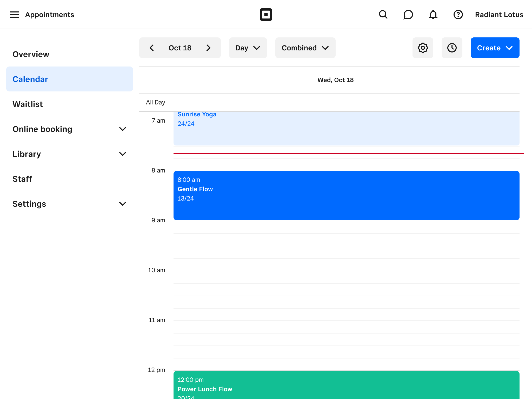This screenshot has height=399, width=532.
Task: Open the Combined staff filter dropdown
Action: pos(305,48)
